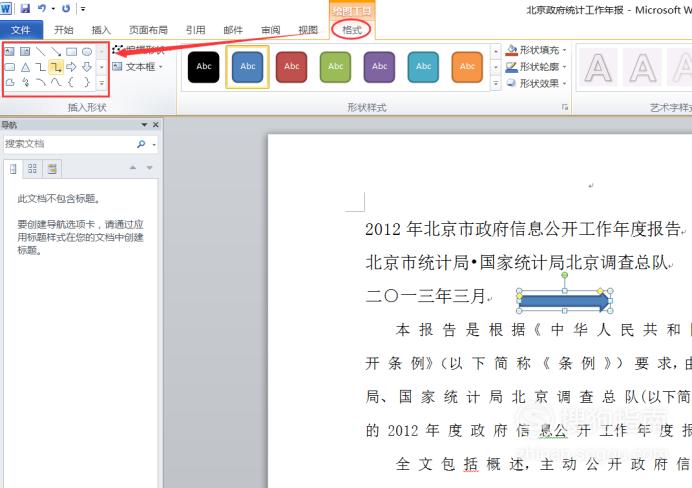
Task: Select the blue arrow shape in document
Action: [563, 302]
